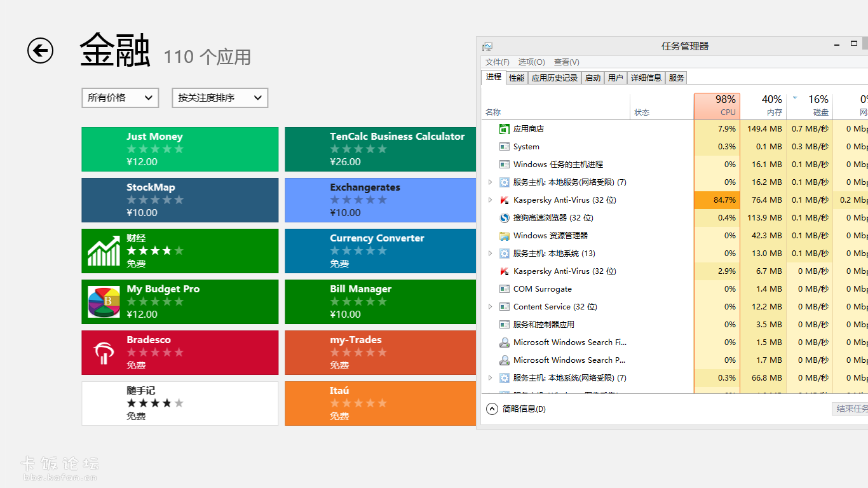Click the My Budget Pro pie chart icon

[x=104, y=302]
